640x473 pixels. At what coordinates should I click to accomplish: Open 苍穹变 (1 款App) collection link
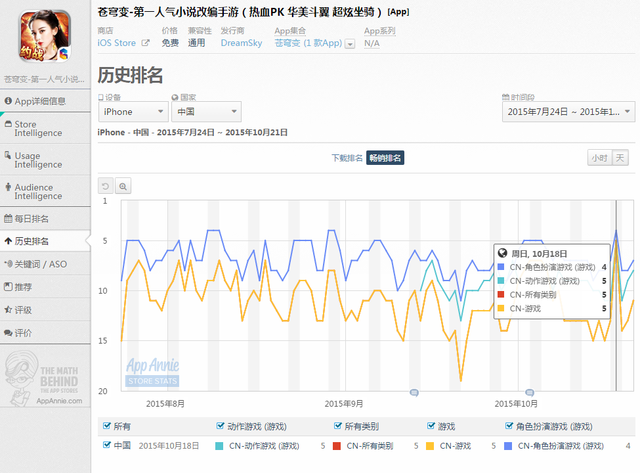(x=308, y=43)
